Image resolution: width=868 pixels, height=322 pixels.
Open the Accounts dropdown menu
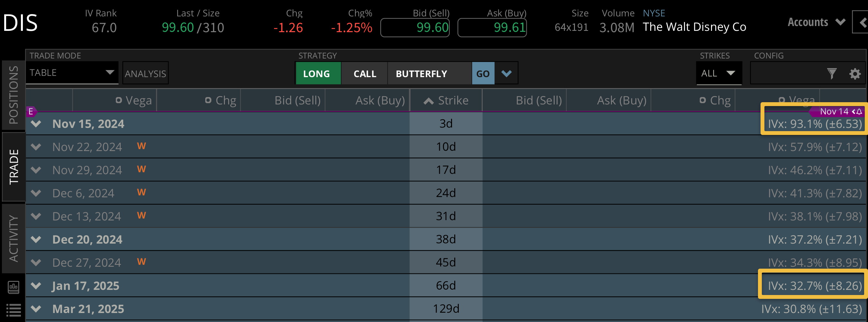pos(816,22)
